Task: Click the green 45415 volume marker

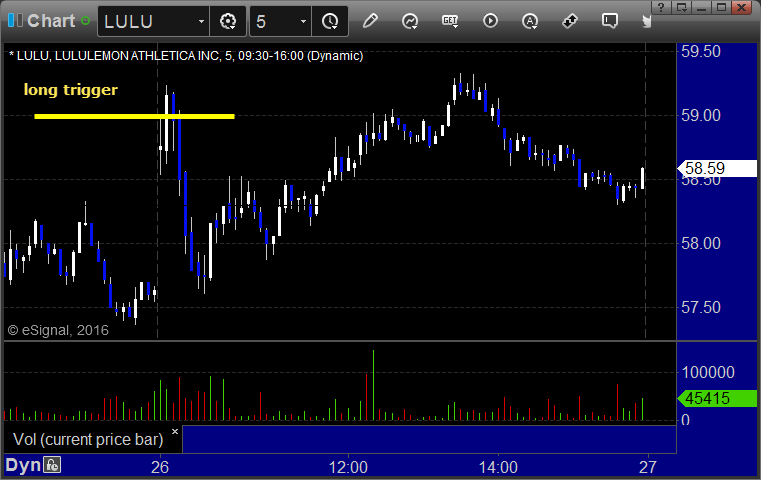Action: pos(717,398)
